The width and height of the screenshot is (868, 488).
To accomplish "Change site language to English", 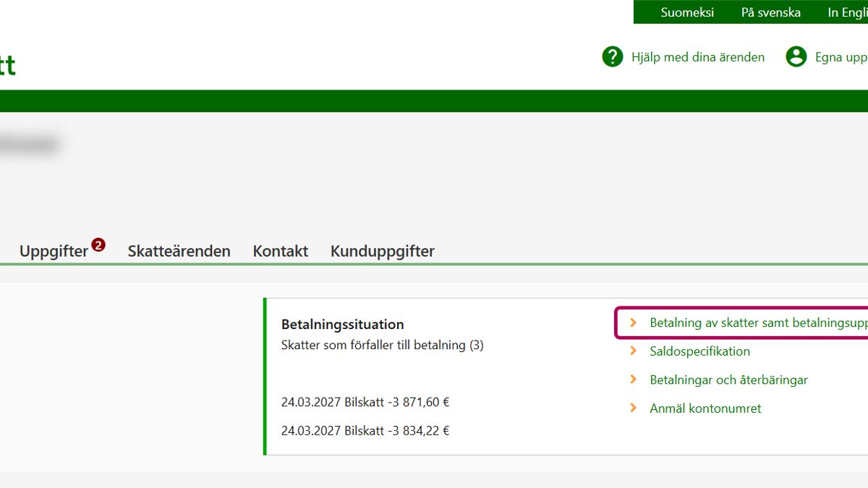I will coord(847,12).
